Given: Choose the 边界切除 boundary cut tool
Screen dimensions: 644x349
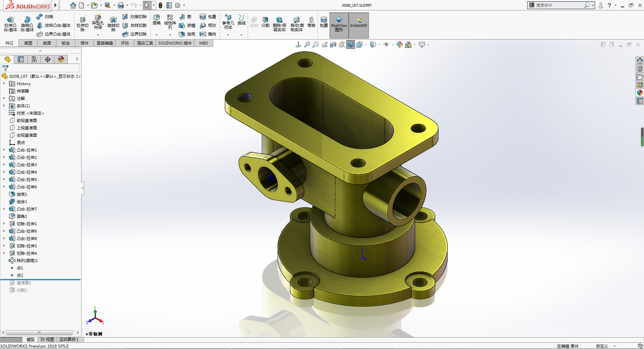Looking at the screenshot, I should click(135, 34).
